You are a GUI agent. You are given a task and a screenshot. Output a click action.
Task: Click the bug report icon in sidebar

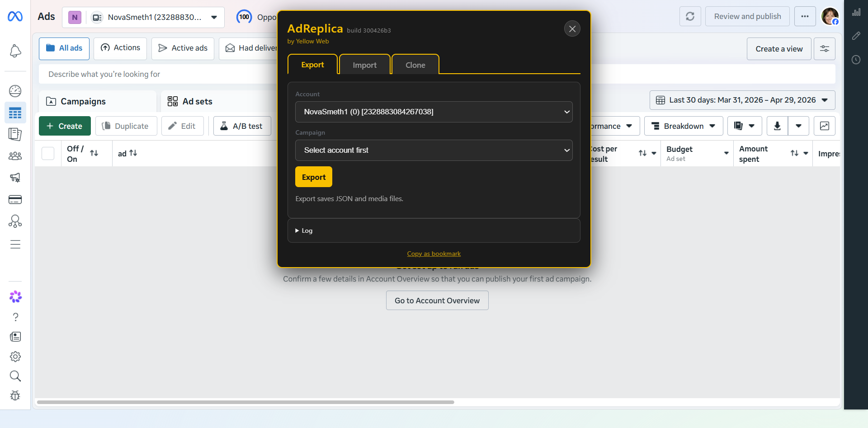(15, 396)
